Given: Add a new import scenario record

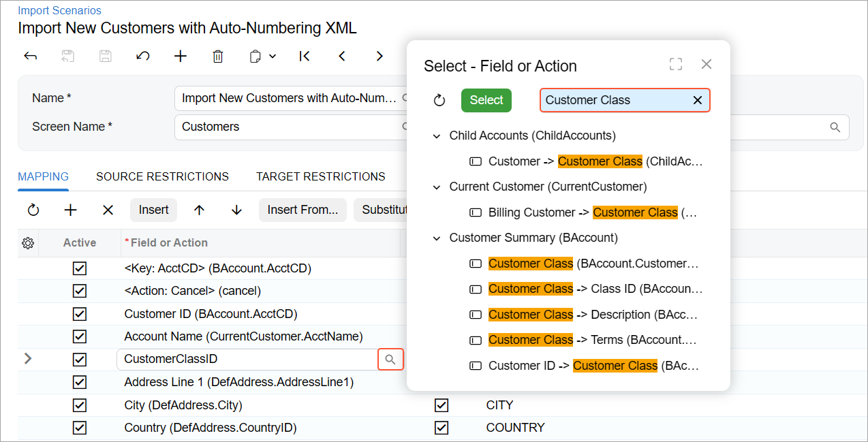Looking at the screenshot, I should pyautogui.click(x=180, y=57).
